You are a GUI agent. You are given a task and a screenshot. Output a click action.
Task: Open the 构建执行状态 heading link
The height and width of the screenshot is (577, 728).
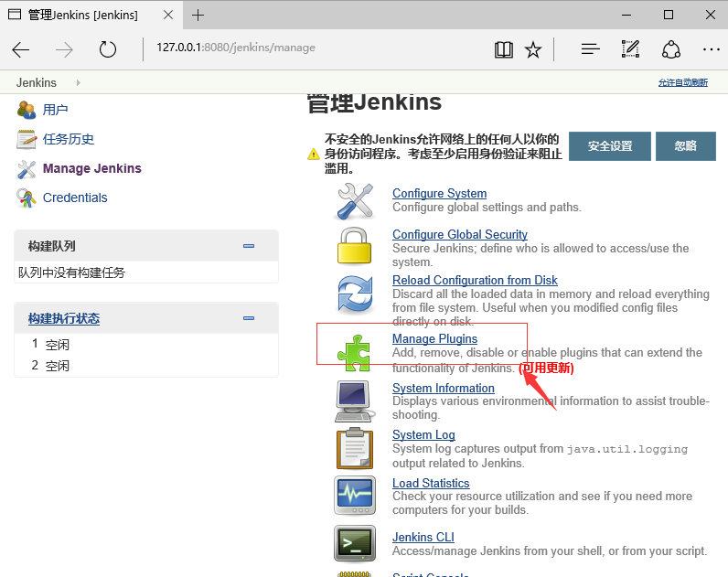click(x=64, y=318)
